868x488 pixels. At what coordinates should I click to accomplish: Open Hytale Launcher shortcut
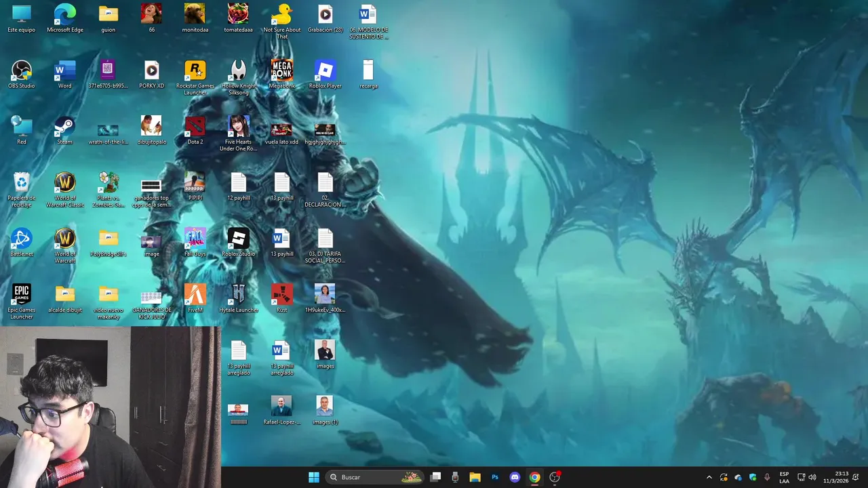coord(239,299)
